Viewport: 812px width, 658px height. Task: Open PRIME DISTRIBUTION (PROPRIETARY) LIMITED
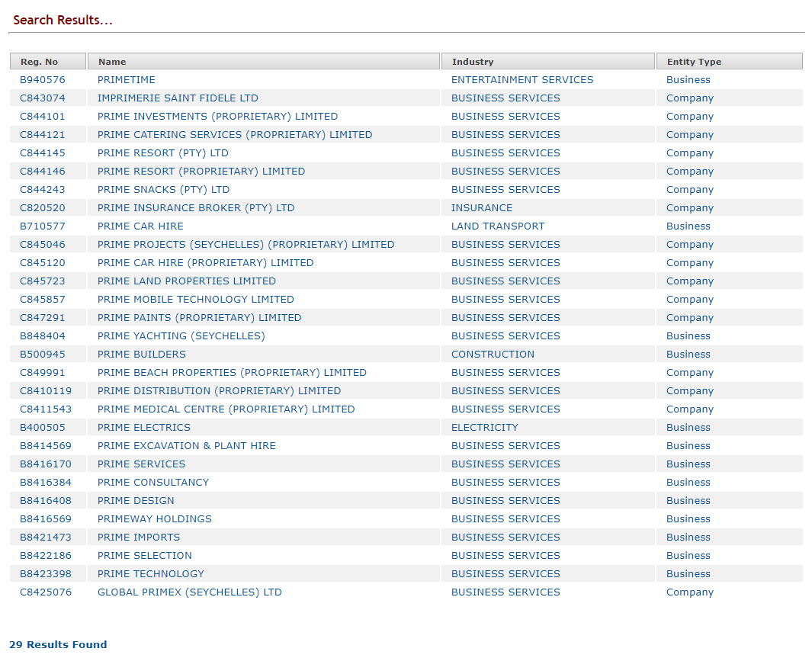point(219,391)
